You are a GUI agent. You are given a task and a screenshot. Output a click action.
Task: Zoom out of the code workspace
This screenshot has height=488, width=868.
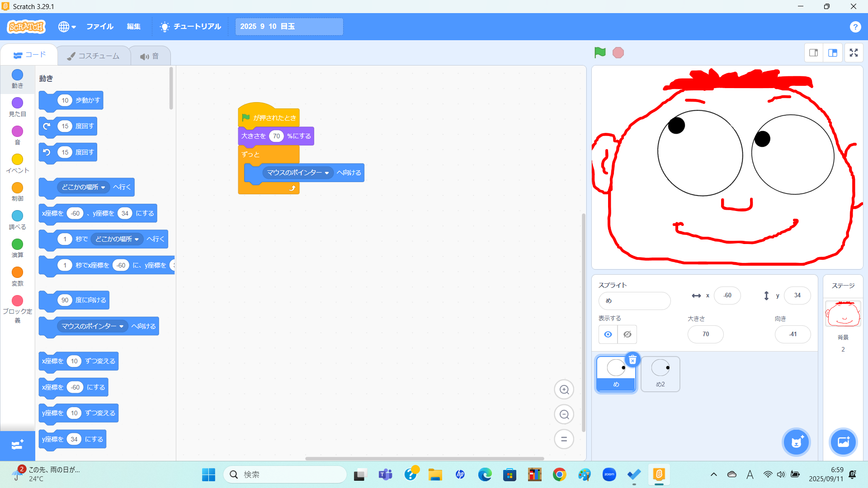coord(564,414)
